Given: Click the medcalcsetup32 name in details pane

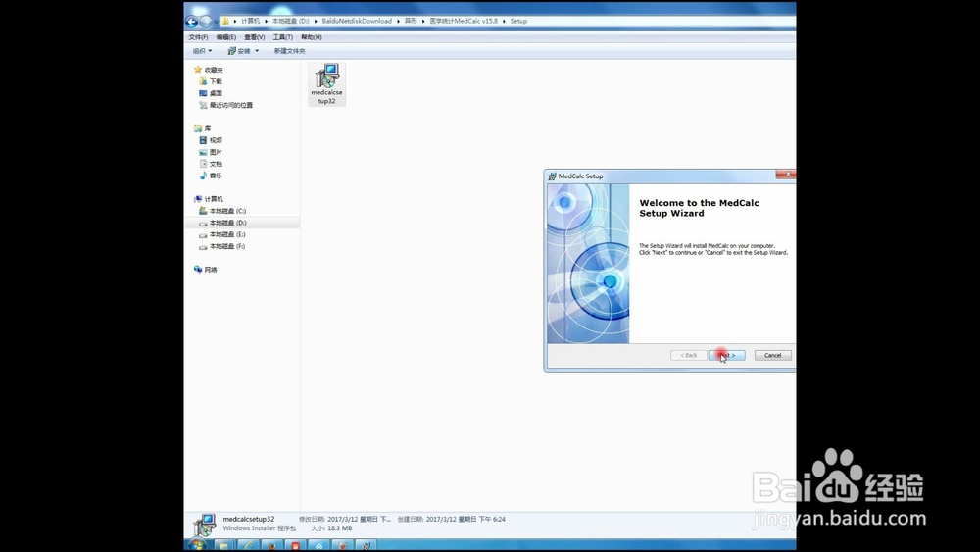Looking at the screenshot, I should 249,519.
